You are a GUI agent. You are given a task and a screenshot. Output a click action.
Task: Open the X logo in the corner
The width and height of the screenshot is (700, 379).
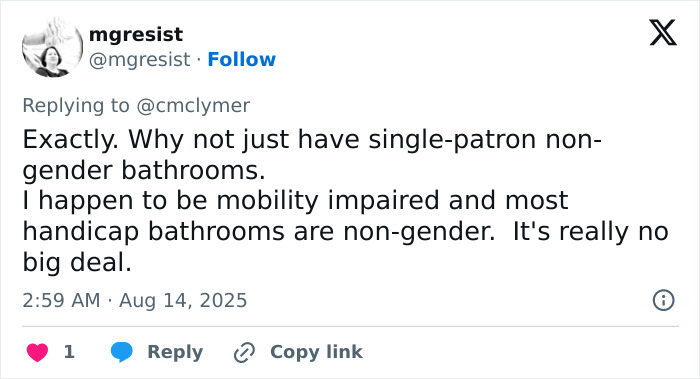point(663,33)
